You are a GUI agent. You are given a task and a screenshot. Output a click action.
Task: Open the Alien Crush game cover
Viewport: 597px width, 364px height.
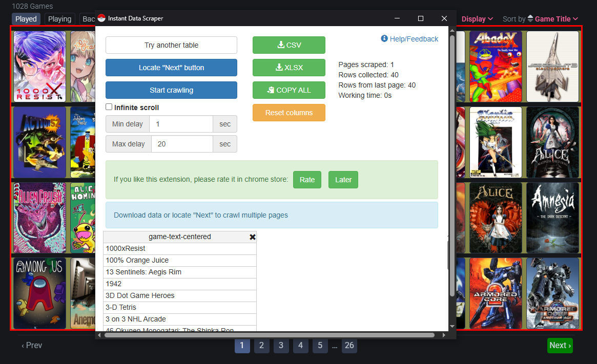click(39, 218)
